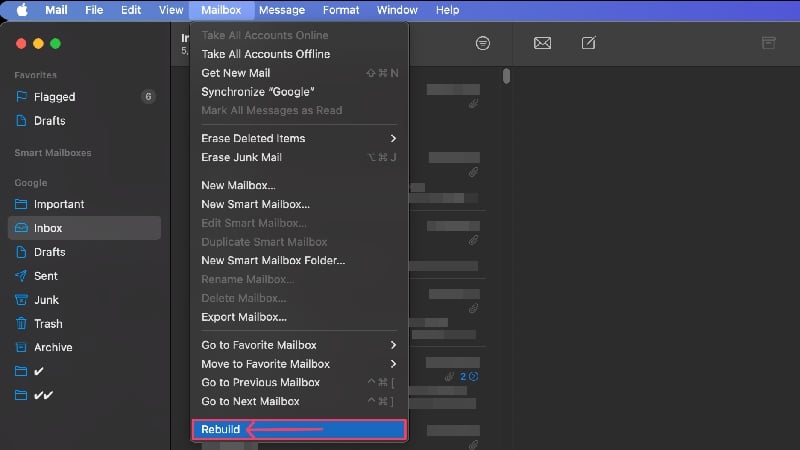
Task: Click the Get Mail envelope icon
Action: (x=542, y=43)
